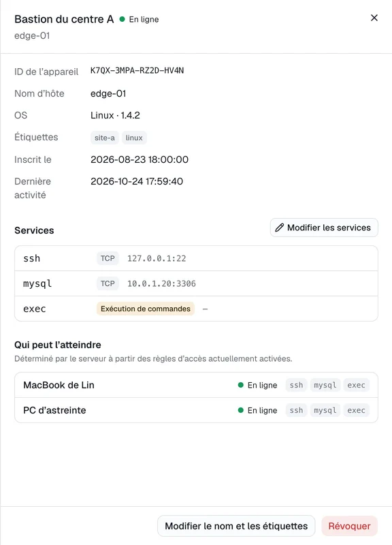This screenshot has height=545, width=392.
Task: Open the PC d'astreinte row
Action: 196,410
